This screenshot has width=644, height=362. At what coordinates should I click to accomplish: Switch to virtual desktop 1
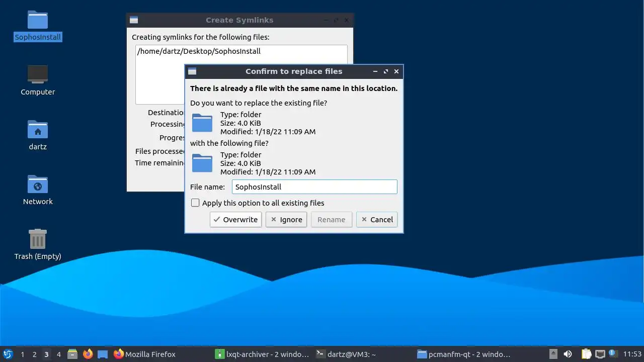point(22,354)
